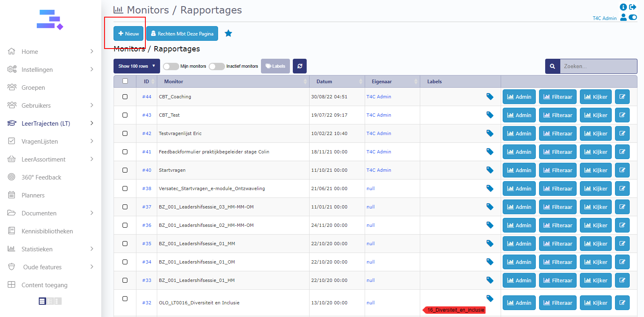Expand the Instellingen menu chevron
This screenshot has height=317, width=644.
(x=92, y=69)
